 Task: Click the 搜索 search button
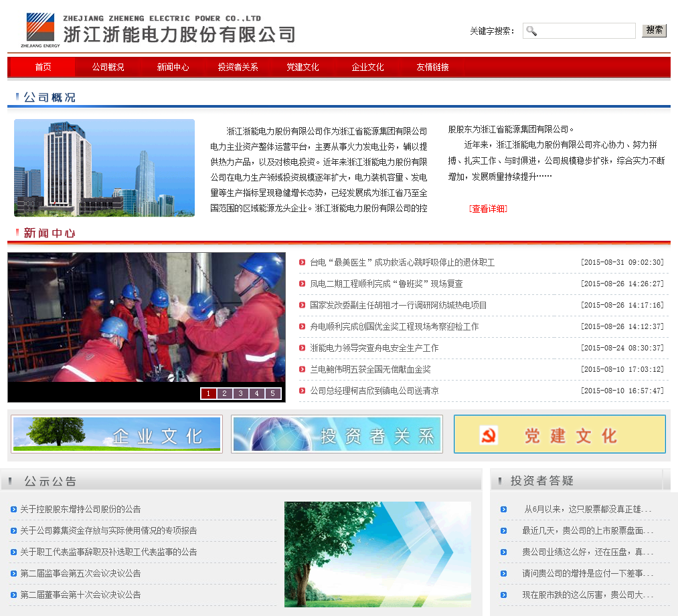[654, 30]
